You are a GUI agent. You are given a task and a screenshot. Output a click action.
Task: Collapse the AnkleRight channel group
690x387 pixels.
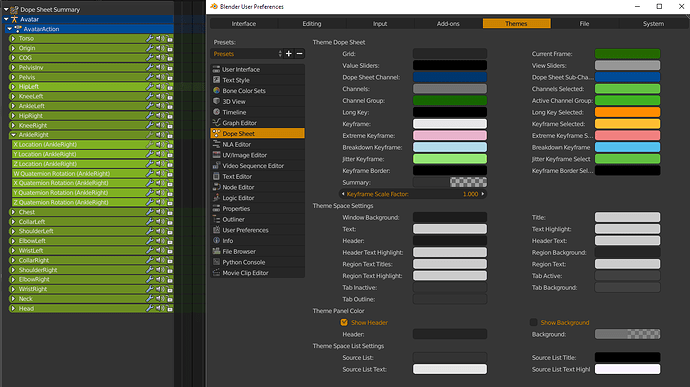13,135
